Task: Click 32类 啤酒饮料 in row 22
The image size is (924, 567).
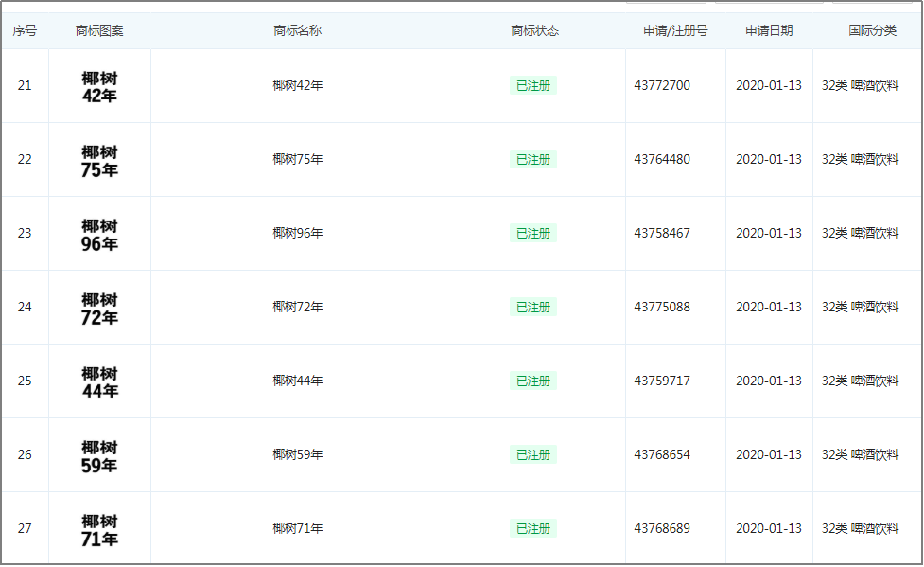Action: pos(860,159)
